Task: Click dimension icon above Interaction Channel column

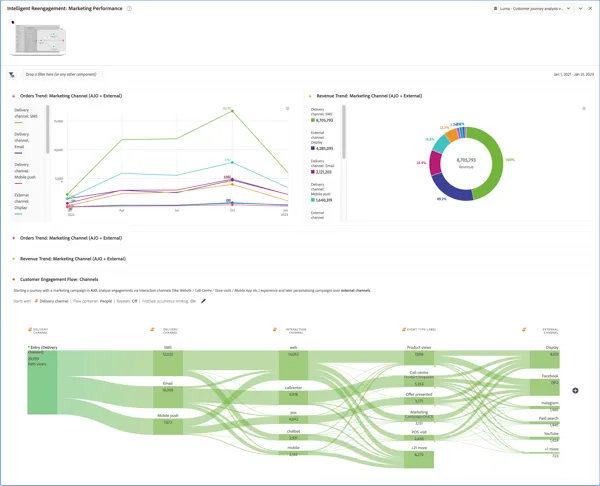Action: [x=275, y=329]
